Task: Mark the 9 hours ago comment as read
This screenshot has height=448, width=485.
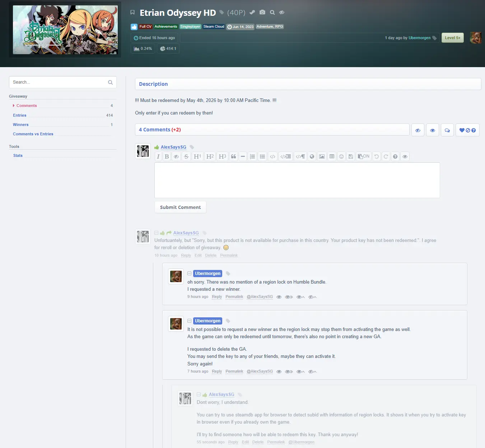Action: coord(279,297)
